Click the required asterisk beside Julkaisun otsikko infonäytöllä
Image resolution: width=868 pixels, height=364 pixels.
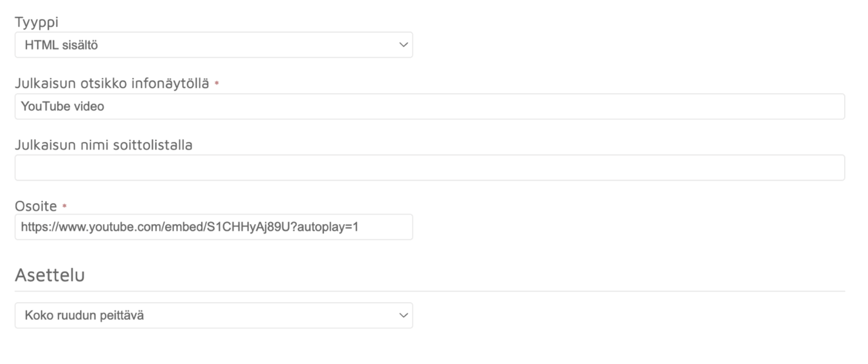[x=217, y=83]
